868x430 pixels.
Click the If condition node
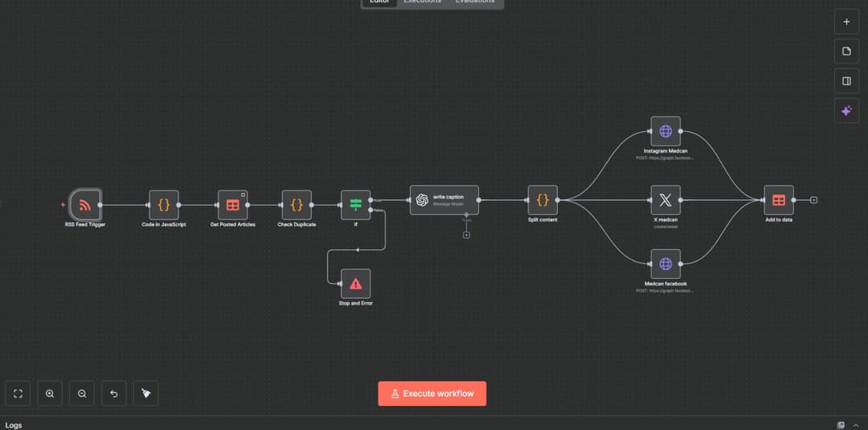tap(355, 205)
